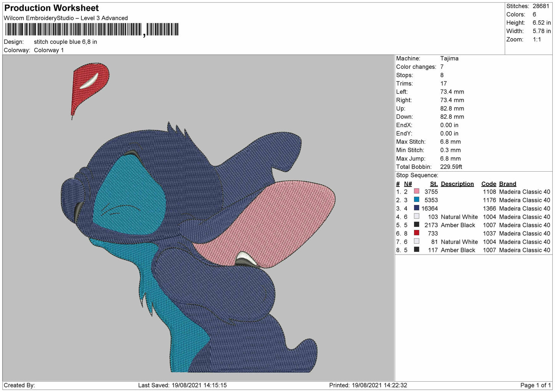Click the Last Saved timestamp in footer
555x392 pixels.
(x=182, y=385)
